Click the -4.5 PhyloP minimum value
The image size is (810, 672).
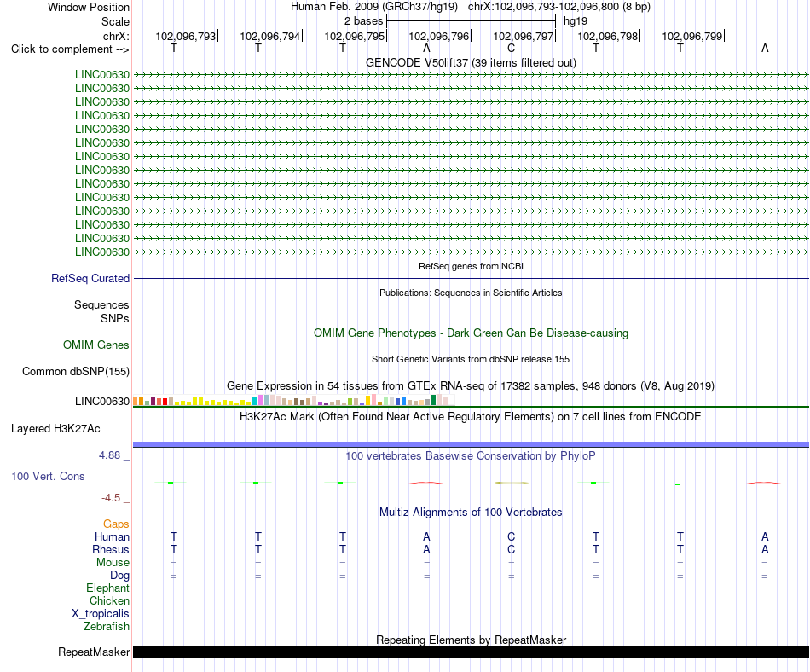pos(111,498)
